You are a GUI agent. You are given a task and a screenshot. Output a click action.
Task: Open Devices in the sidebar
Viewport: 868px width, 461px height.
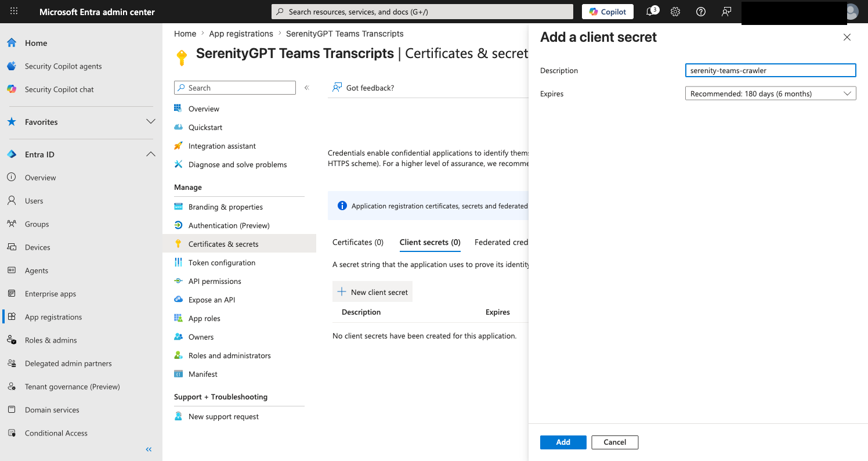tap(38, 247)
